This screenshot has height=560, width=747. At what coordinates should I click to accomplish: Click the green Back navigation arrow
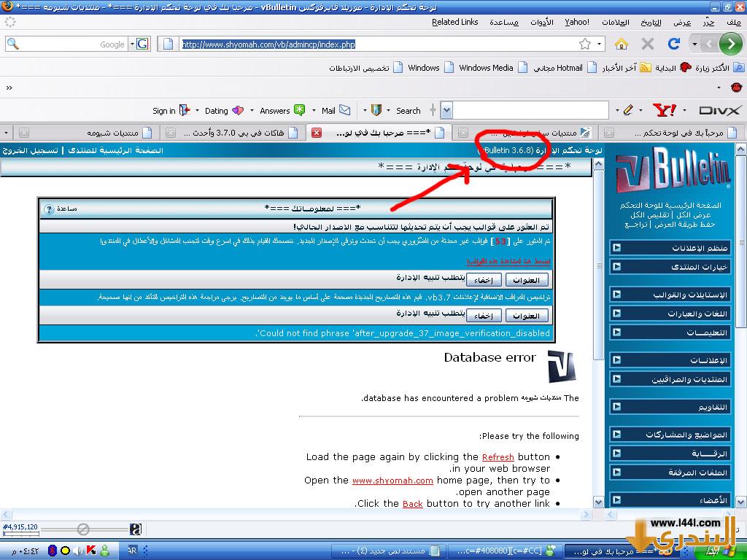[x=730, y=44]
